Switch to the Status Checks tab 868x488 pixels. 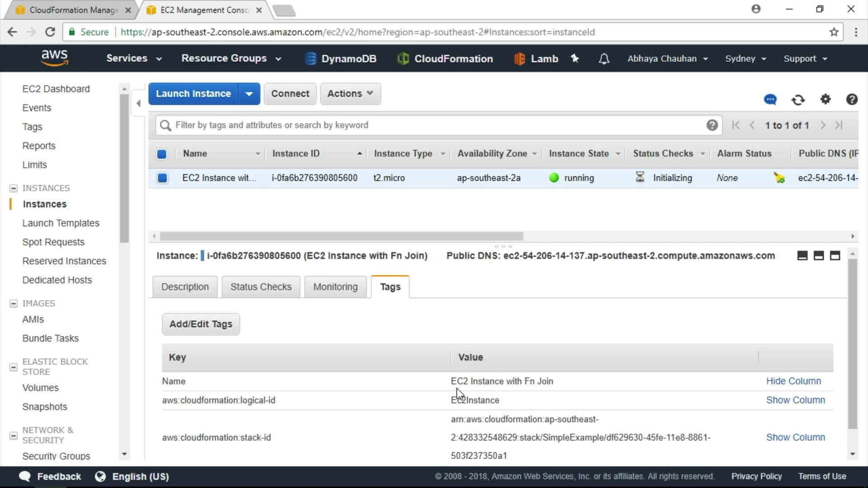(x=261, y=287)
